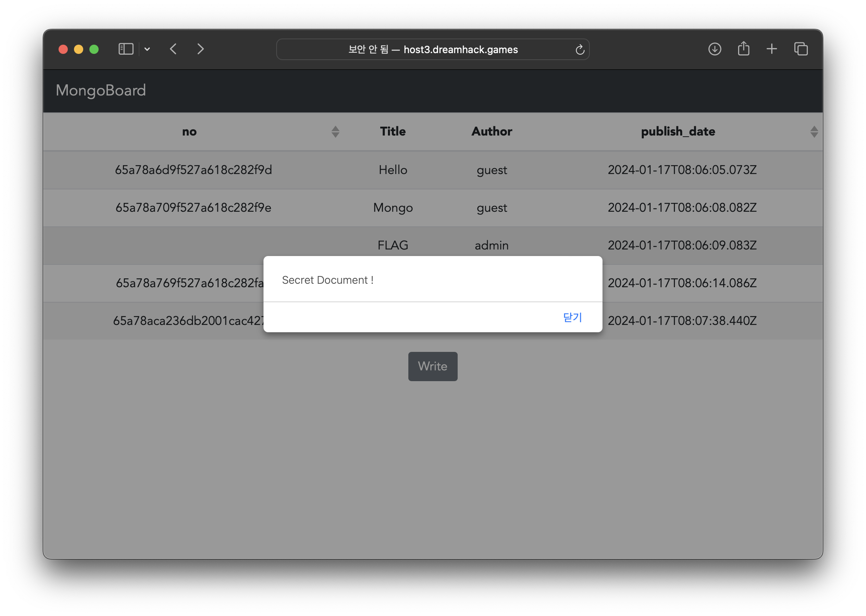Sort table by publish_date column arrows
Image resolution: width=866 pixels, height=616 pixels.
[x=814, y=132]
